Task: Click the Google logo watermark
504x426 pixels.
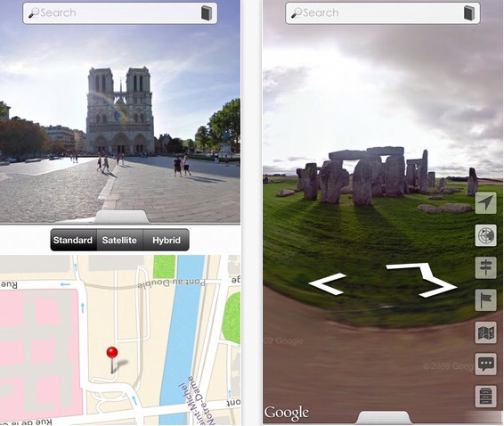Action: 287,413
